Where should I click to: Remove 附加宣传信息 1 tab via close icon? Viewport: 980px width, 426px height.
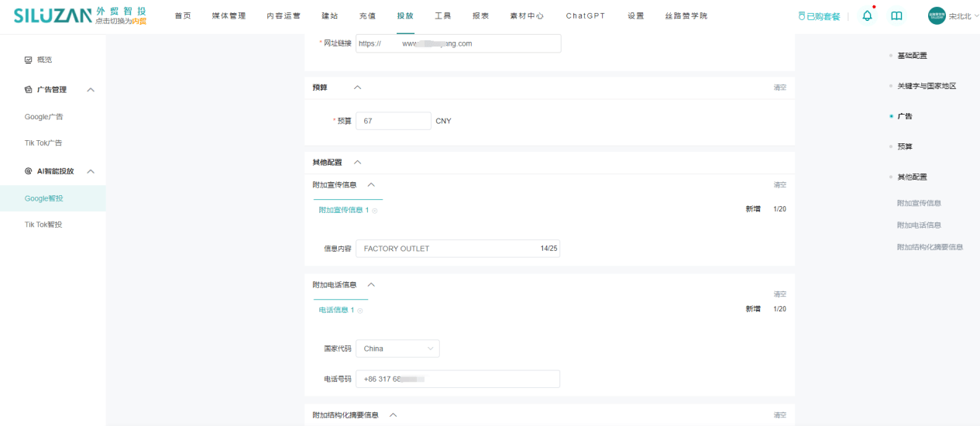(x=375, y=211)
